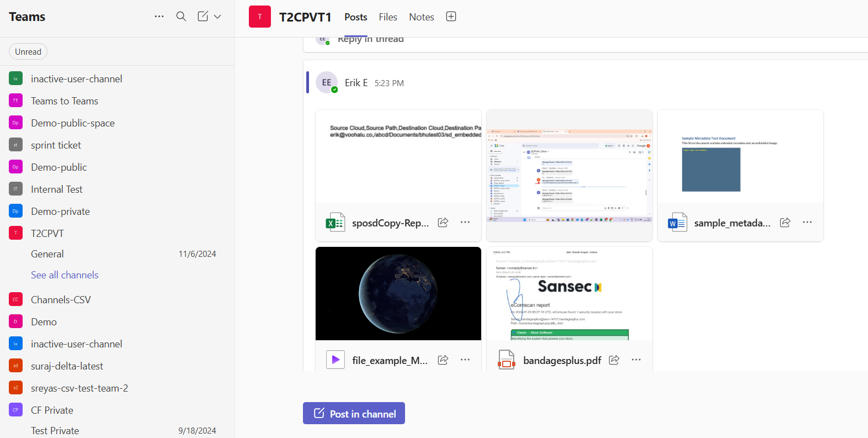Expand the compose options chevron
Viewport: 868px width, 438px height.
pos(217,17)
